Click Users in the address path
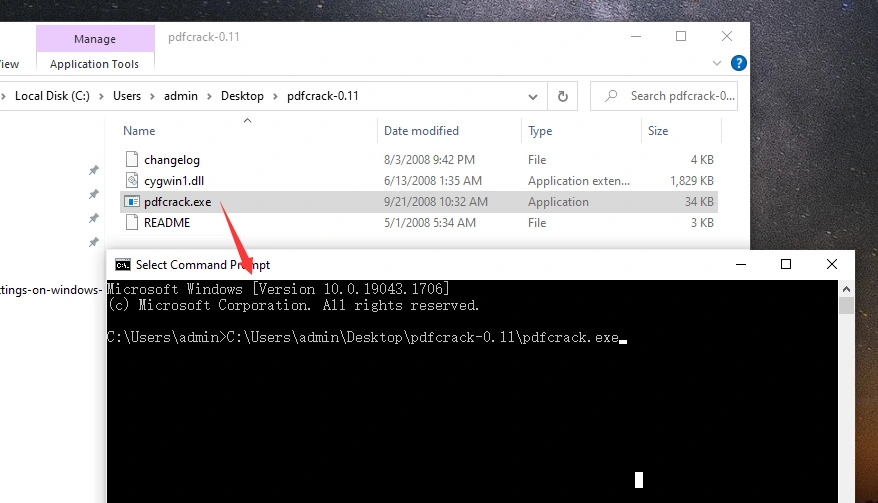The image size is (878, 503). pyautogui.click(x=127, y=96)
